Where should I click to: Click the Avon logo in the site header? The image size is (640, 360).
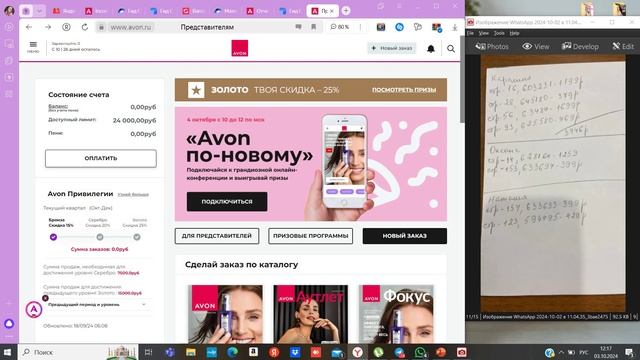240,48
